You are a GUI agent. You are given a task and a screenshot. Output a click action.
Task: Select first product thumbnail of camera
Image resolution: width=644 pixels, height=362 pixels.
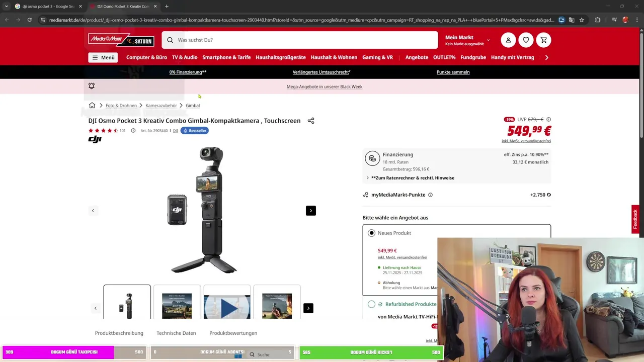(127, 302)
